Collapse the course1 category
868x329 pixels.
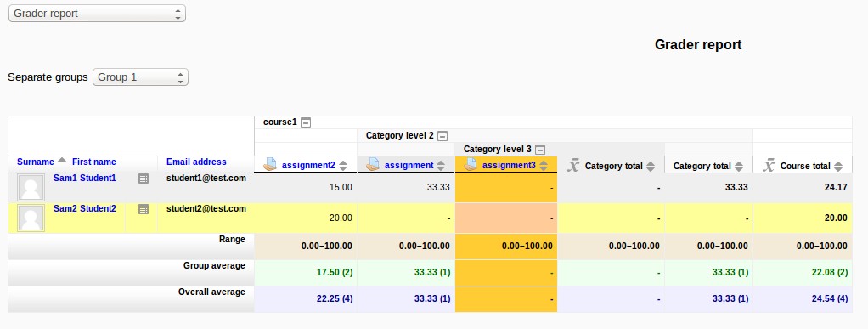[306, 122]
